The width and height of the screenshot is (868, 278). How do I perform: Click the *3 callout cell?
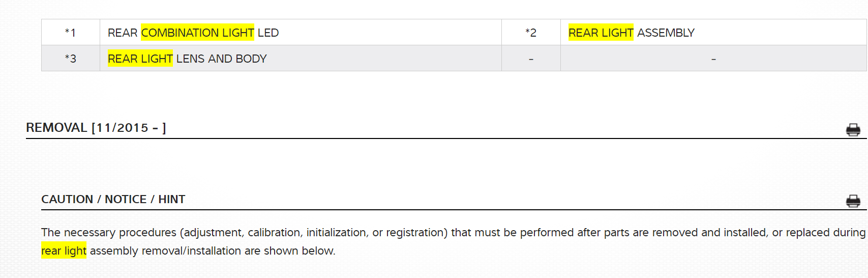(70, 59)
